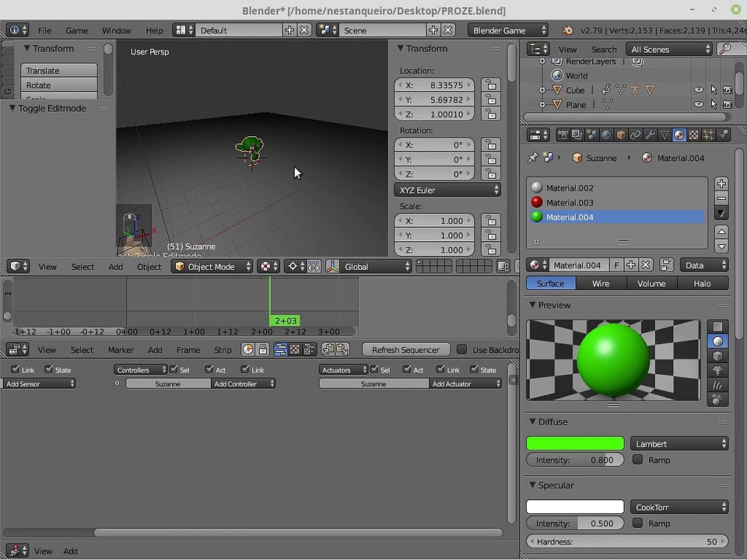Open the Add Actuator dropdown
This screenshot has height=560, width=747.
(465, 383)
